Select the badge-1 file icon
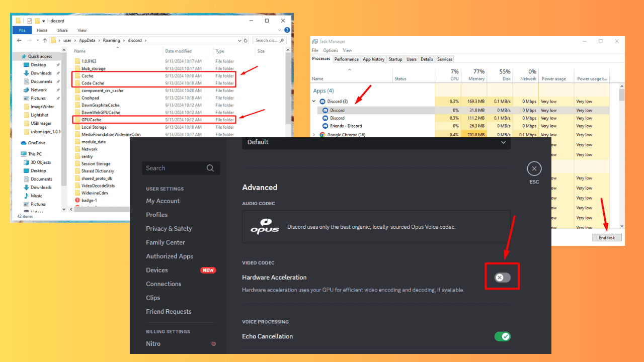The width and height of the screenshot is (644, 362). pyautogui.click(x=77, y=200)
